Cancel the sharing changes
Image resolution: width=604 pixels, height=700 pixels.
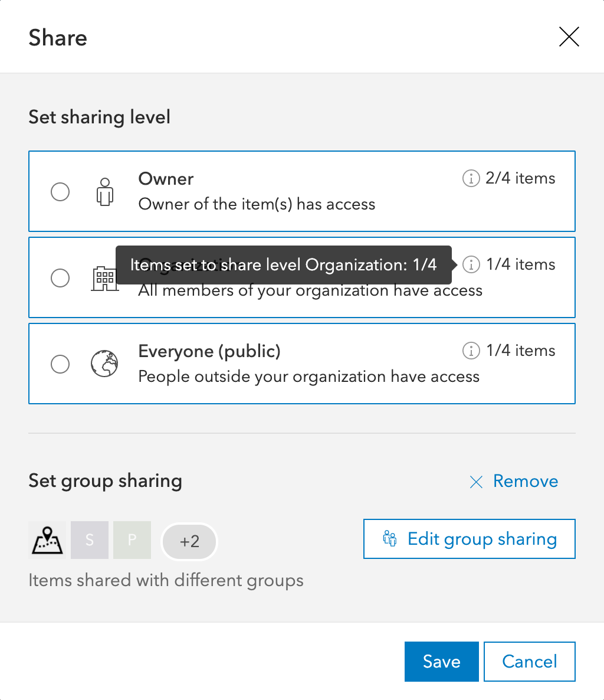(529, 662)
